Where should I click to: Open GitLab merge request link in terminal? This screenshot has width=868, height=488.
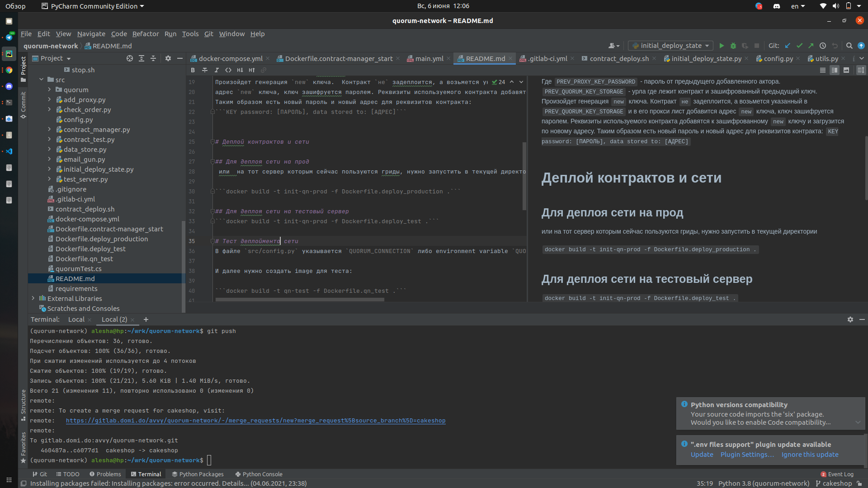tap(255, 421)
